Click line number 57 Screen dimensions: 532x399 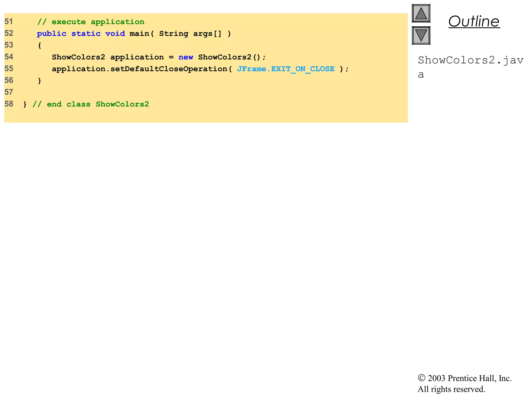pos(9,92)
